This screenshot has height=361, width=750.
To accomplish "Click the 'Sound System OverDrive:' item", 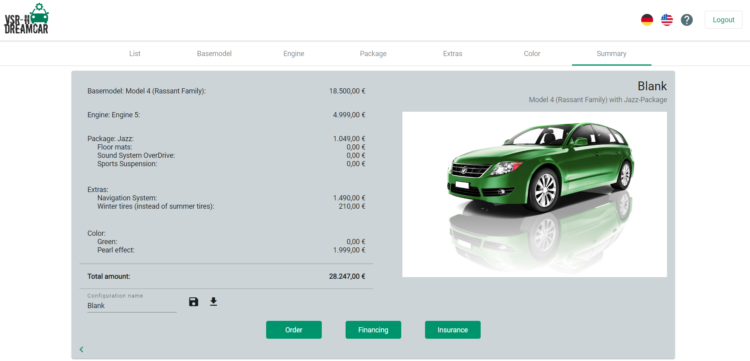I will (136, 155).
